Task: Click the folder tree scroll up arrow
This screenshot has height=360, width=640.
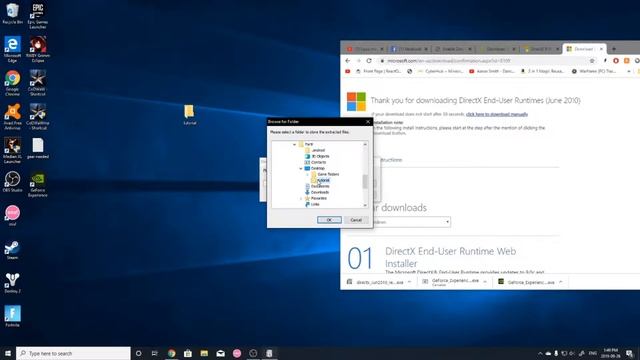Action: 365,144
